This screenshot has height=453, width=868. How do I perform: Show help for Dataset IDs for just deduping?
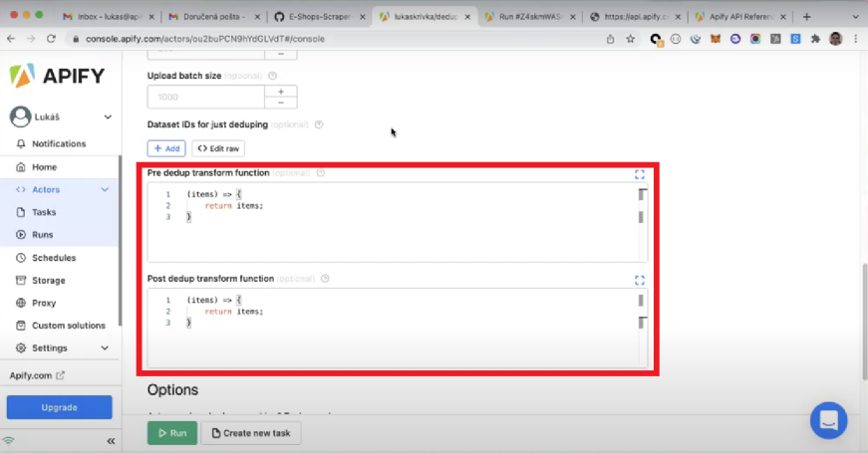pos(319,124)
